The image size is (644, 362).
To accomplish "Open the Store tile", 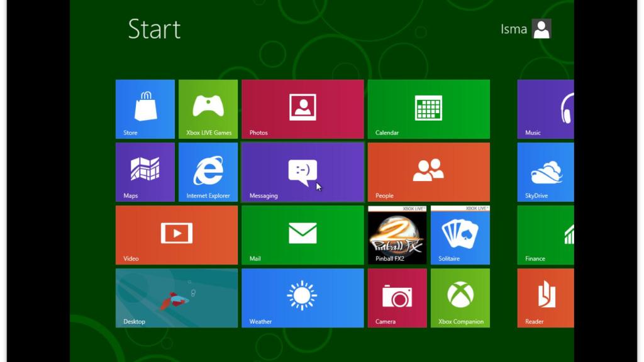I will [x=145, y=109].
